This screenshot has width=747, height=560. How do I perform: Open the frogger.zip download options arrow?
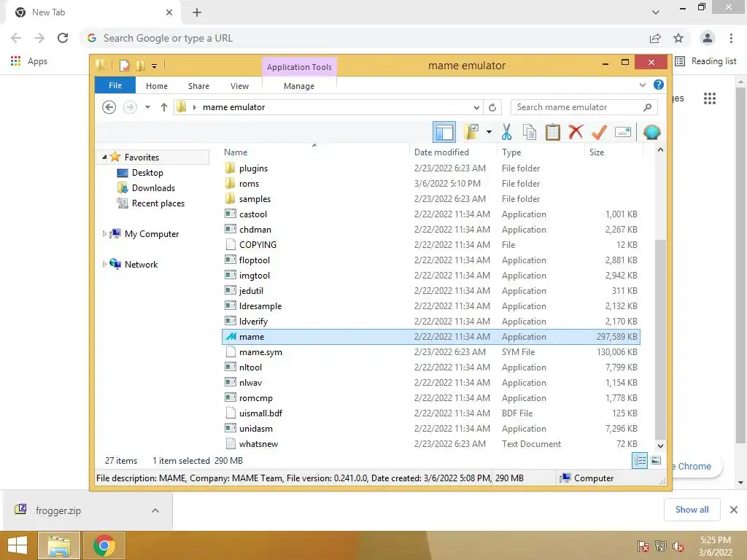point(155,510)
